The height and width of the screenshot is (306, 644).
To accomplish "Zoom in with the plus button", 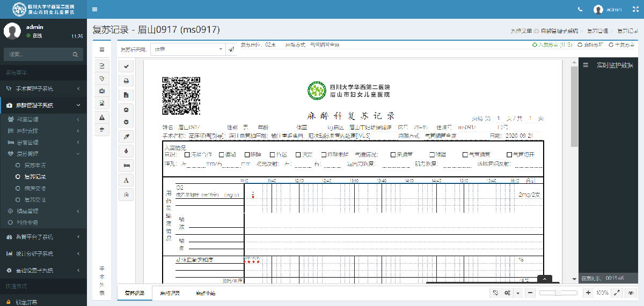I will coord(588,293).
